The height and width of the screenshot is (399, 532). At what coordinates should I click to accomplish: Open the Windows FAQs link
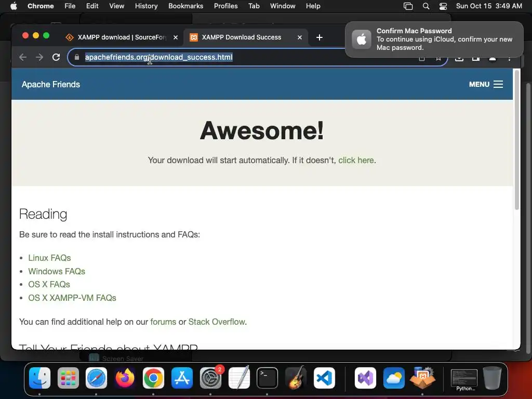pyautogui.click(x=57, y=271)
